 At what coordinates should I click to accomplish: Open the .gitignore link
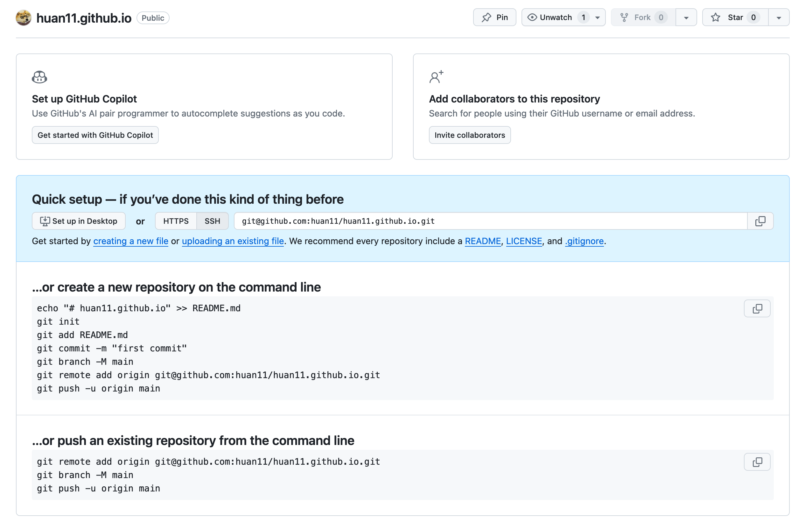tap(584, 241)
